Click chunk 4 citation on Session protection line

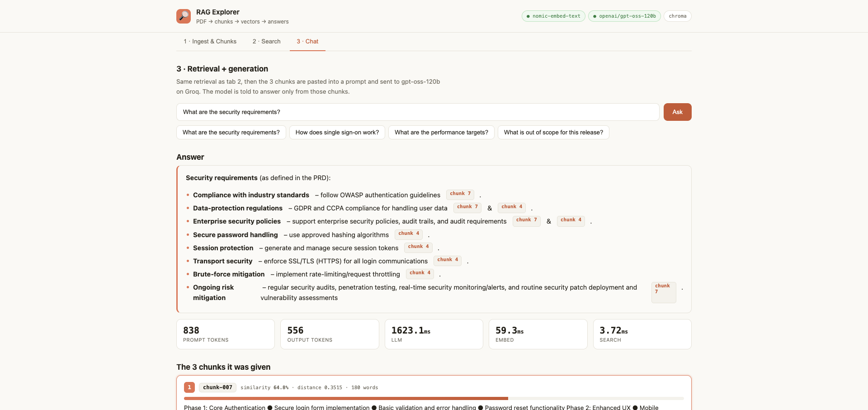[418, 247]
